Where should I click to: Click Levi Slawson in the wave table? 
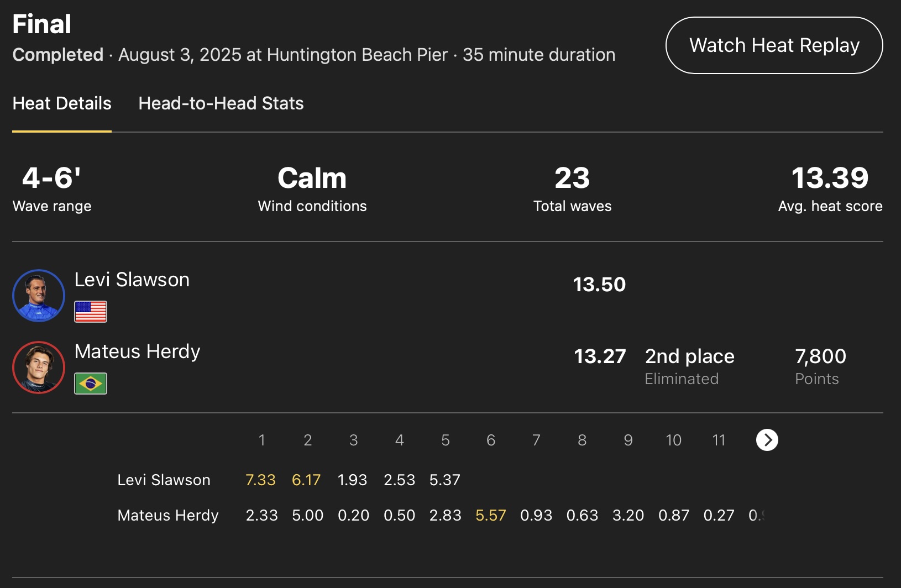(x=164, y=480)
